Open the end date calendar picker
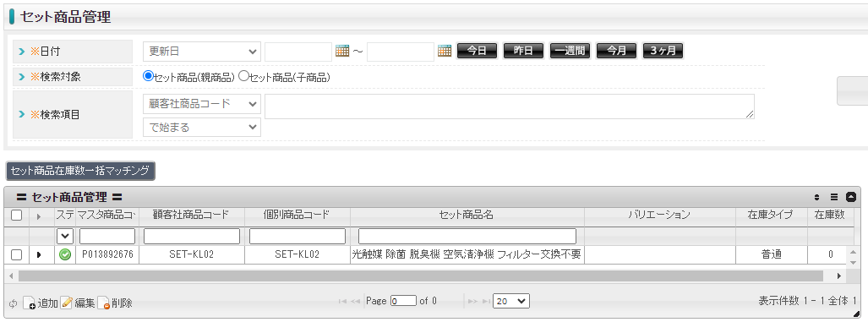 pyautogui.click(x=445, y=51)
